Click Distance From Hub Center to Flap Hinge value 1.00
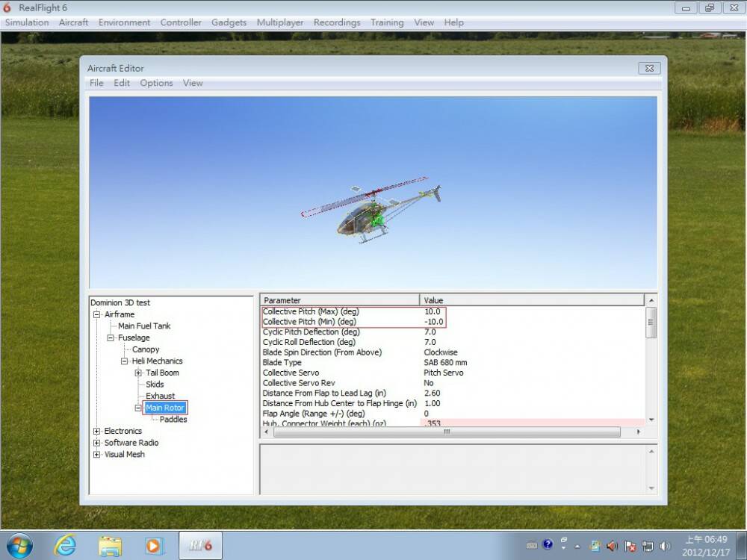 point(432,403)
